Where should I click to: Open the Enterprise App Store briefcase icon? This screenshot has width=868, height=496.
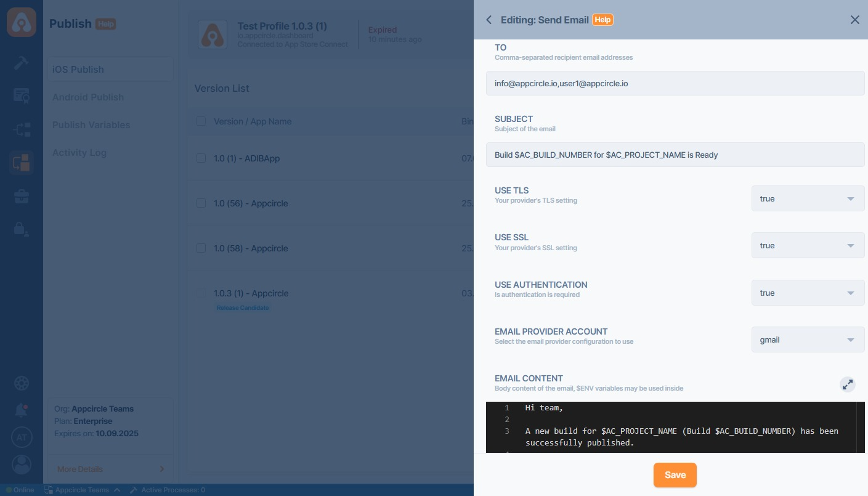coord(22,197)
